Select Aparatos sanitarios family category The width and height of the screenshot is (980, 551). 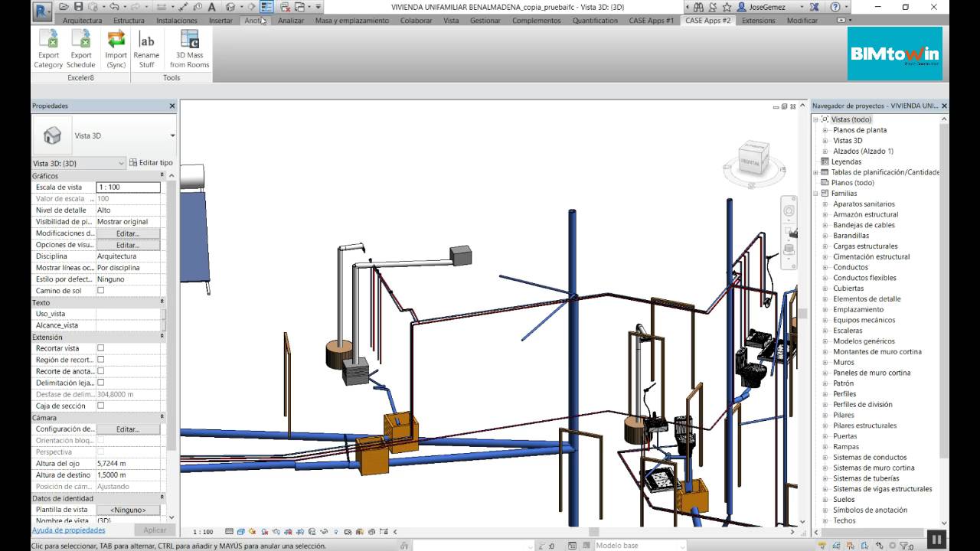(864, 204)
